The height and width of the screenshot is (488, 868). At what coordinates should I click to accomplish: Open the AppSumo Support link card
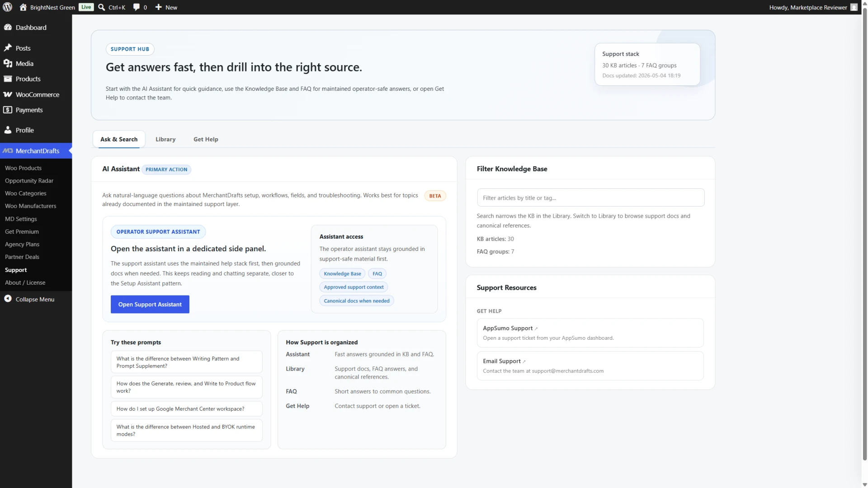(590, 333)
